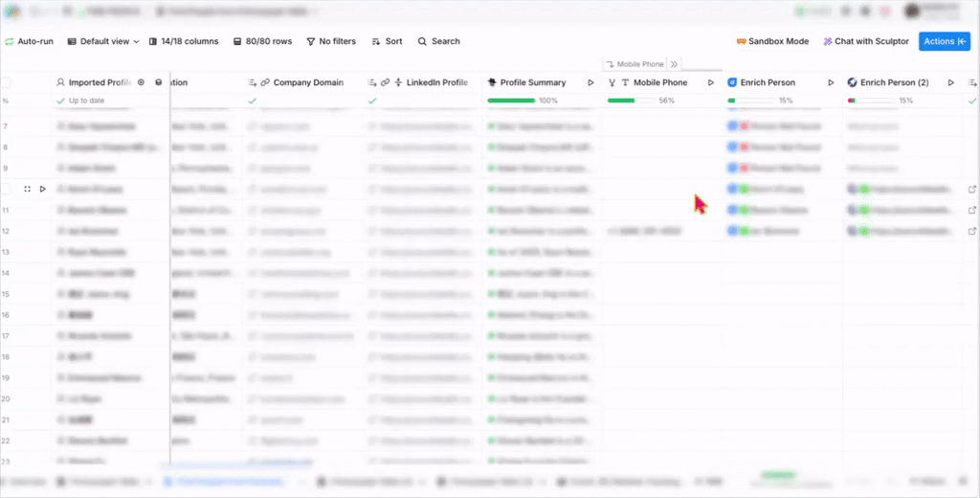Open the external link icon on row 11

click(x=972, y=210)
